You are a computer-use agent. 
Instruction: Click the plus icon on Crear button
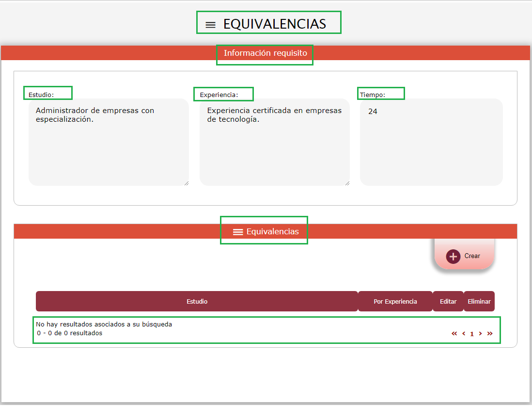click(x=453, y=257)
